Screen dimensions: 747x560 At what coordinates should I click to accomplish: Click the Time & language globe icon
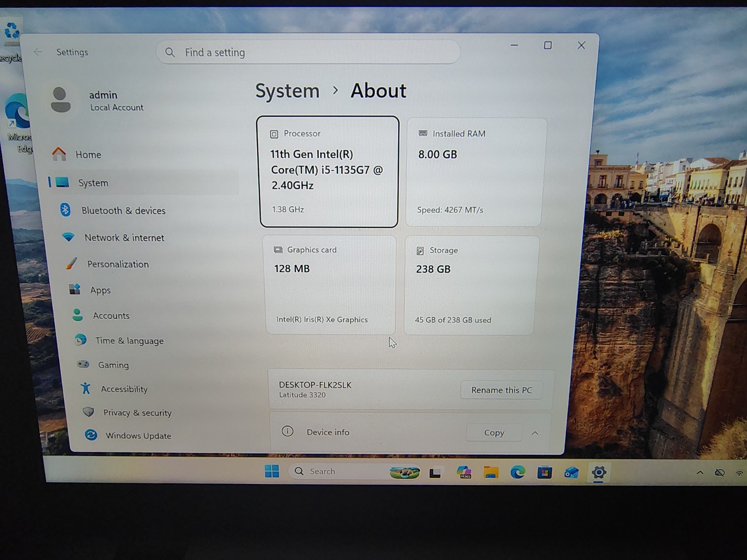81,340
